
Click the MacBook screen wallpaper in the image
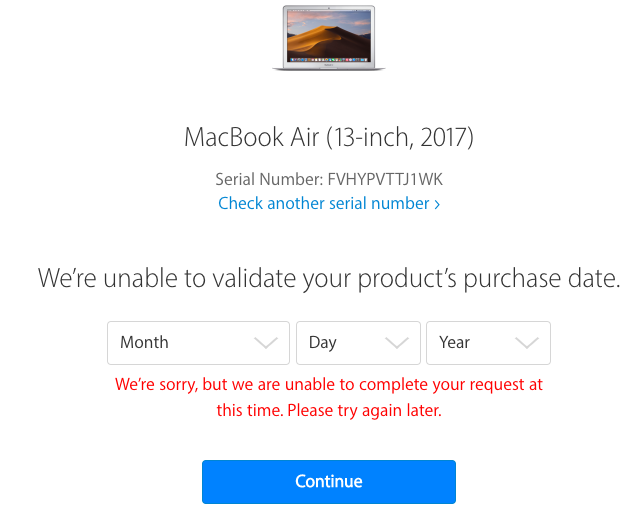point(329,35)
